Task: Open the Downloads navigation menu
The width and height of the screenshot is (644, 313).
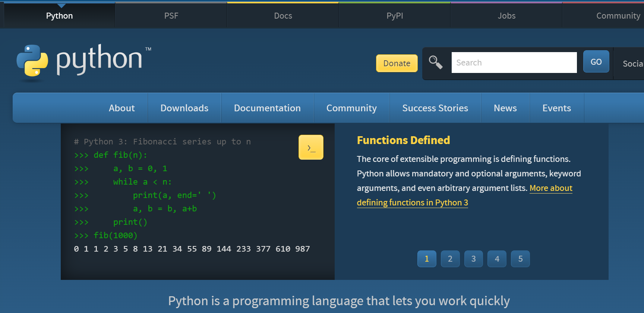Action: [x=184, y=108]
